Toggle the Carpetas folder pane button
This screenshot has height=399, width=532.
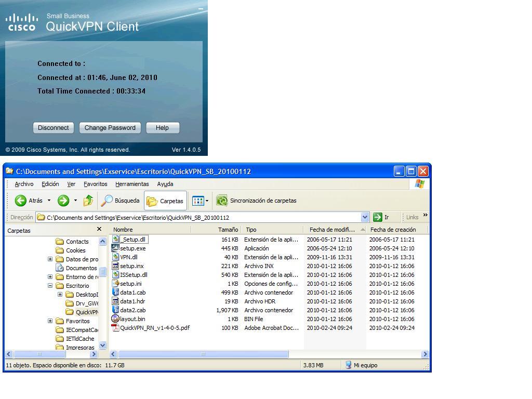pos(166,201)
